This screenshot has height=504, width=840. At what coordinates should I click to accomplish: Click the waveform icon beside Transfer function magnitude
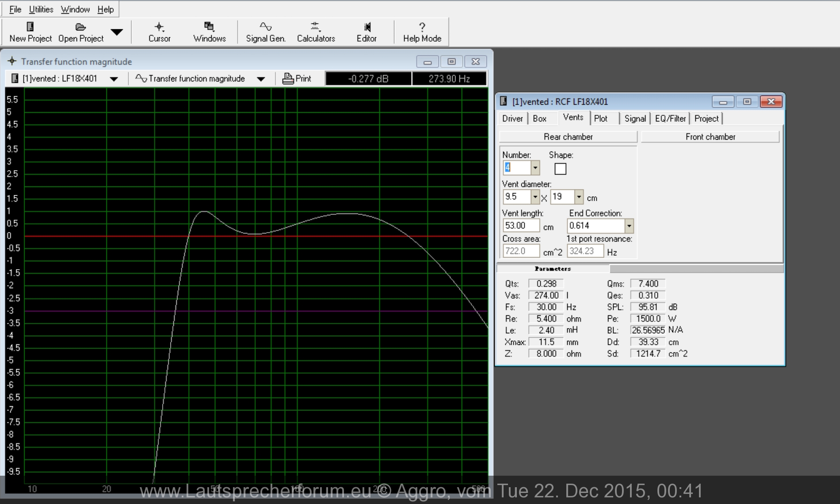coord(141,78)
